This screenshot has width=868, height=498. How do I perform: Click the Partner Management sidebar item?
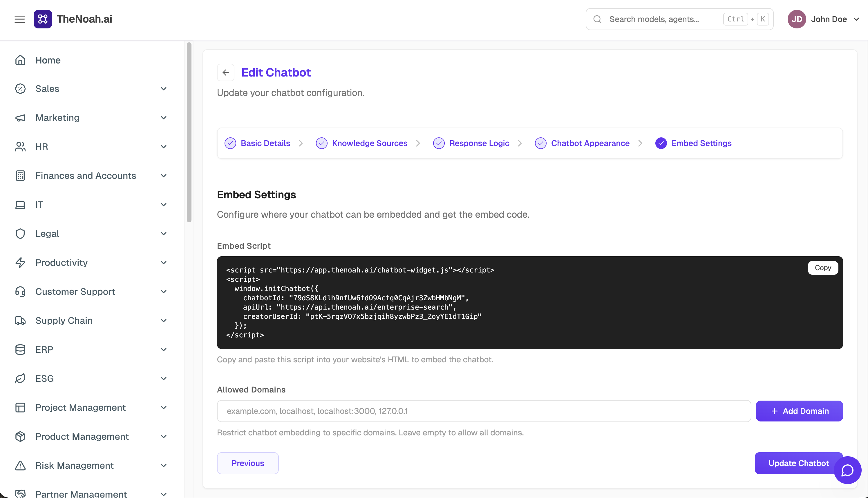(x=81, y=494)
